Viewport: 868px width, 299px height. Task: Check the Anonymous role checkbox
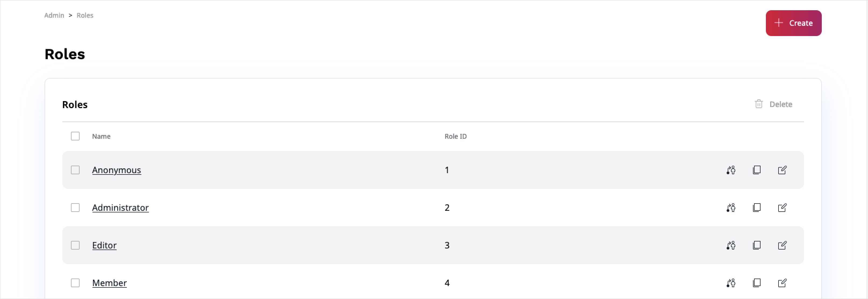[x=75, y=170]
